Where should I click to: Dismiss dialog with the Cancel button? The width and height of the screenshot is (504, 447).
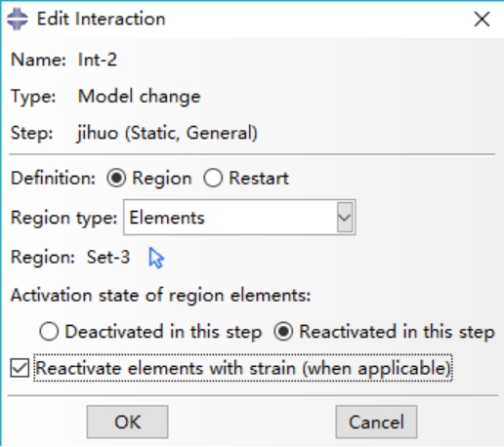[x=376, y=422]
